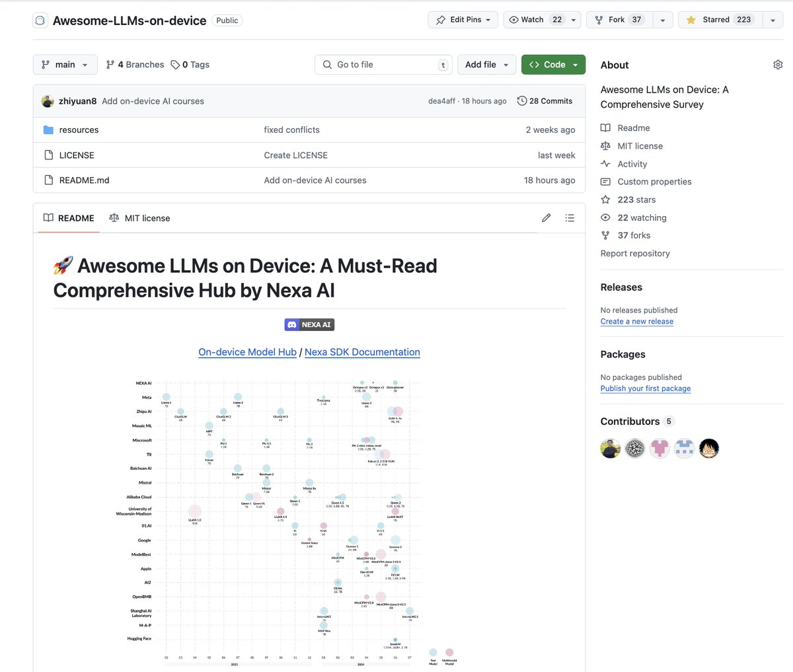Click the Report repository link
The width and height of the screenshot is (793, 672).
[635, 254]
